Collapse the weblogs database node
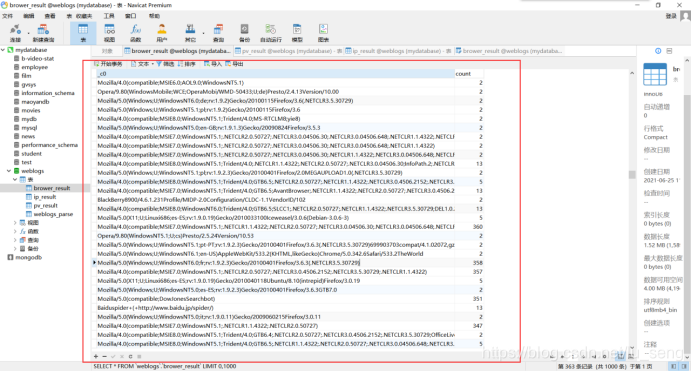 point(9,171)
